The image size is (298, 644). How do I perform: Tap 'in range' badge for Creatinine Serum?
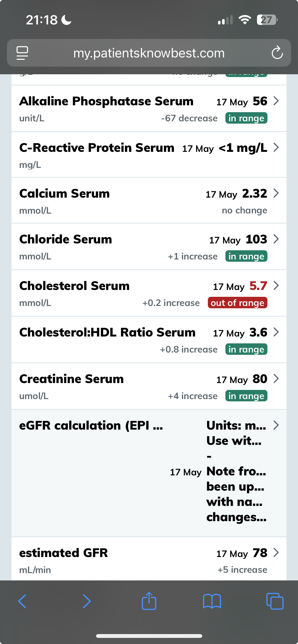(246, 396)
